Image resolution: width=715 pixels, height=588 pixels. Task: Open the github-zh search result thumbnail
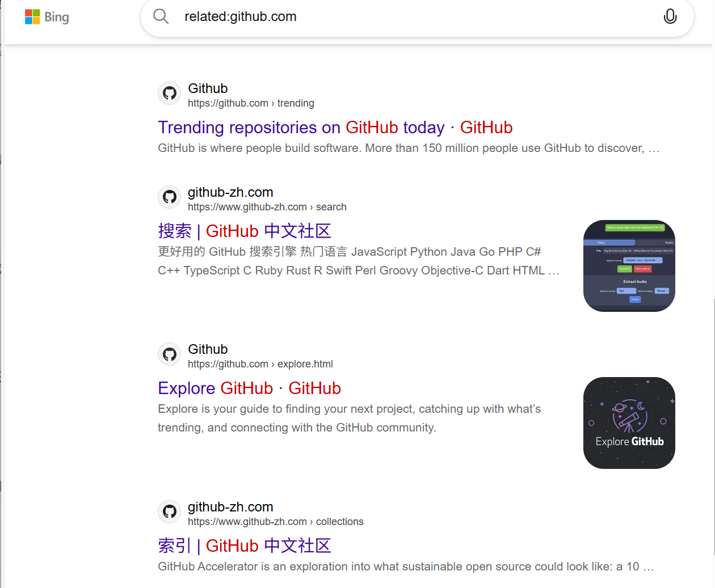coord(629,266)
